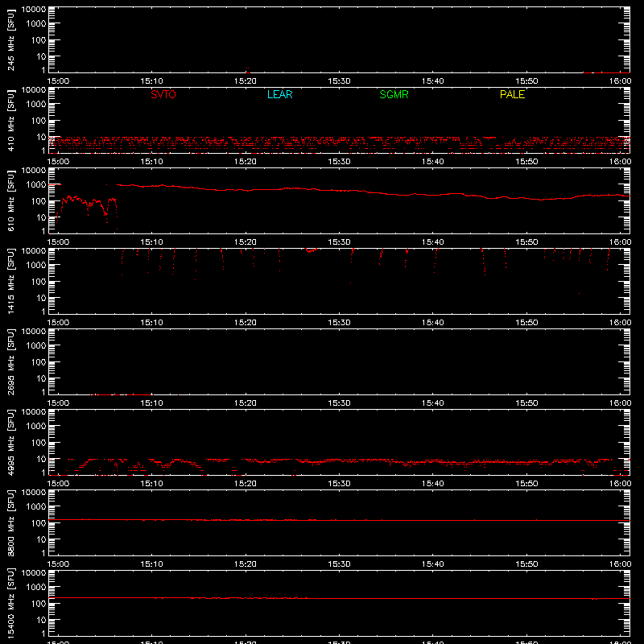This screenshot has width=644, height=644.
Task: Click '1000' y-axis value on 15400 MHz panel
Action: [36, 587]
